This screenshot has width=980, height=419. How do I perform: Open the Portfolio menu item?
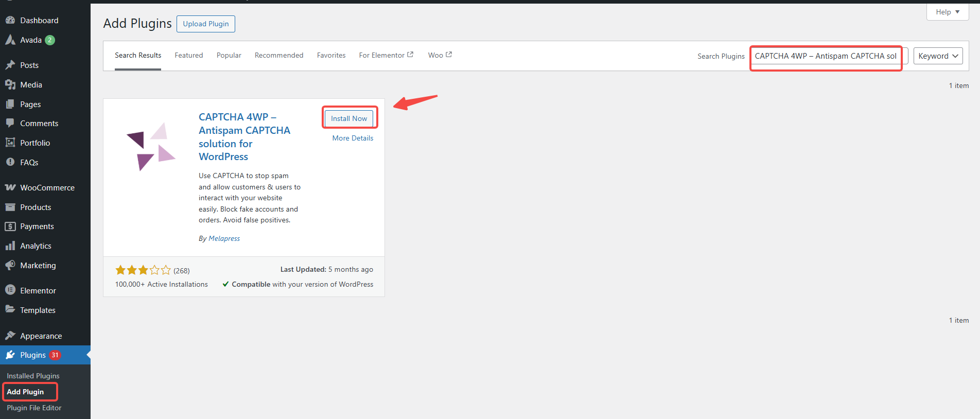pyautogui.click(x=45, y=143)
